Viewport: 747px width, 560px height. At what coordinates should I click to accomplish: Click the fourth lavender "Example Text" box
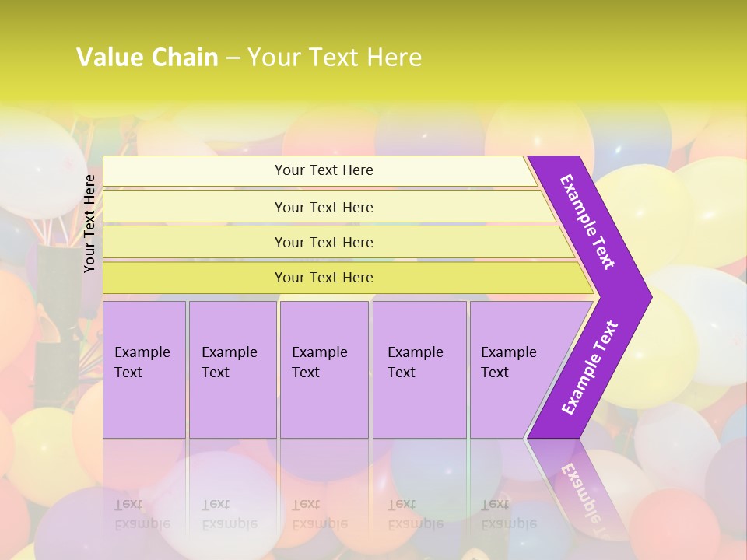418,362
